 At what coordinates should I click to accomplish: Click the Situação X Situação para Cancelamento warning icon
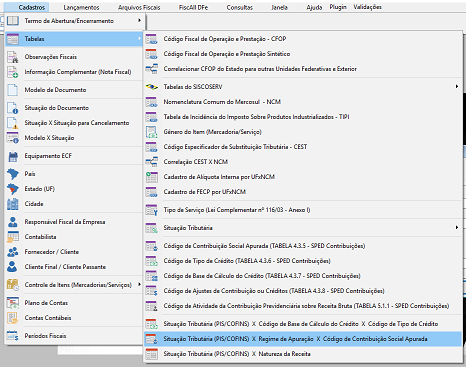pyautogui.click(x=13, y=123)
